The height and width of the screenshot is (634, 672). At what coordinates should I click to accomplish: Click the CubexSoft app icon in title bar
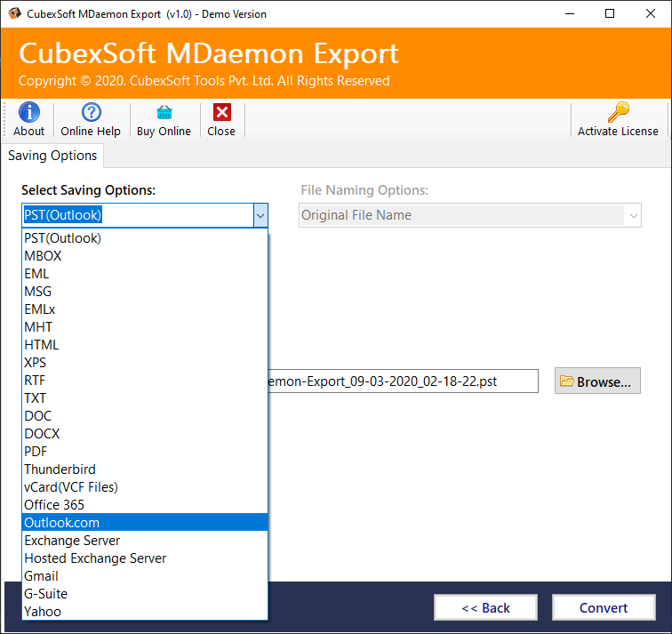[15, 13]
